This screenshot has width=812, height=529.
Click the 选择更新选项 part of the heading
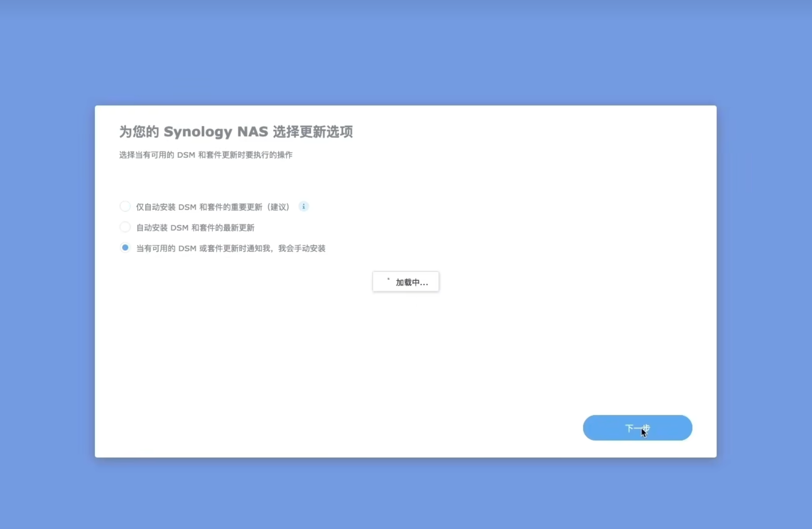[312, 132]
